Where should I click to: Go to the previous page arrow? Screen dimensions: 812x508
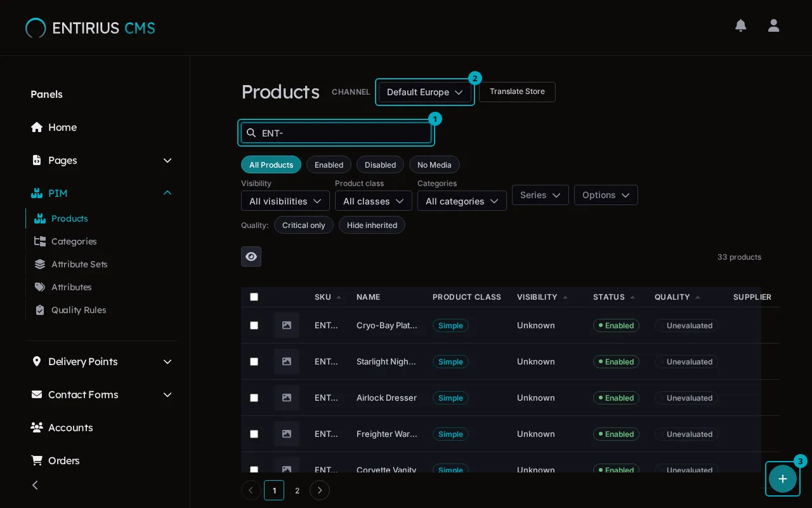point(251,490)
